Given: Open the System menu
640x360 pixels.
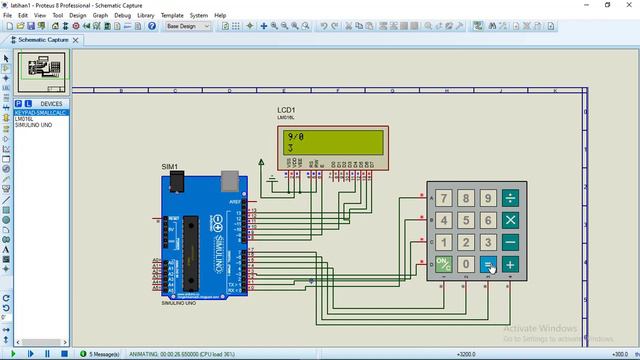Looking at the screenshot, I should pyautogui.click(x=199, y=15).
